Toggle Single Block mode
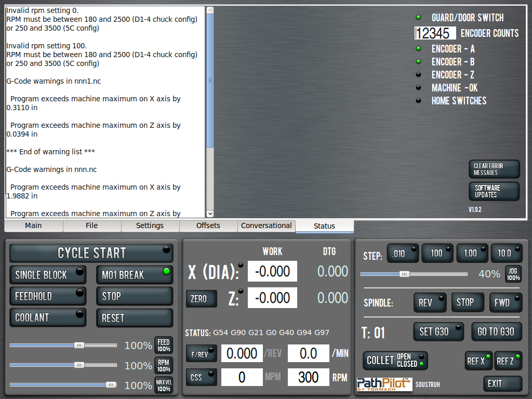The width and height of the screenshot is (532, 399). (x=48, y=275)
